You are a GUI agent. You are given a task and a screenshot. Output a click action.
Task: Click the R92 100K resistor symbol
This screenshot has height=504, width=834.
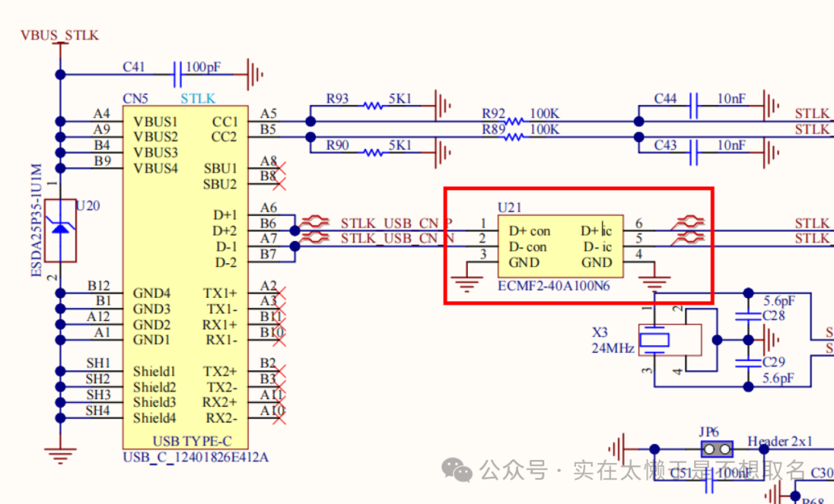point(514,121)
